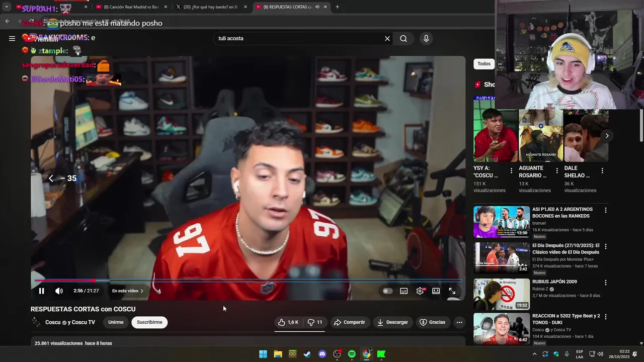The image size is (644, 362).
Task: Switch to theater mode
Action: tap(436, 291)
